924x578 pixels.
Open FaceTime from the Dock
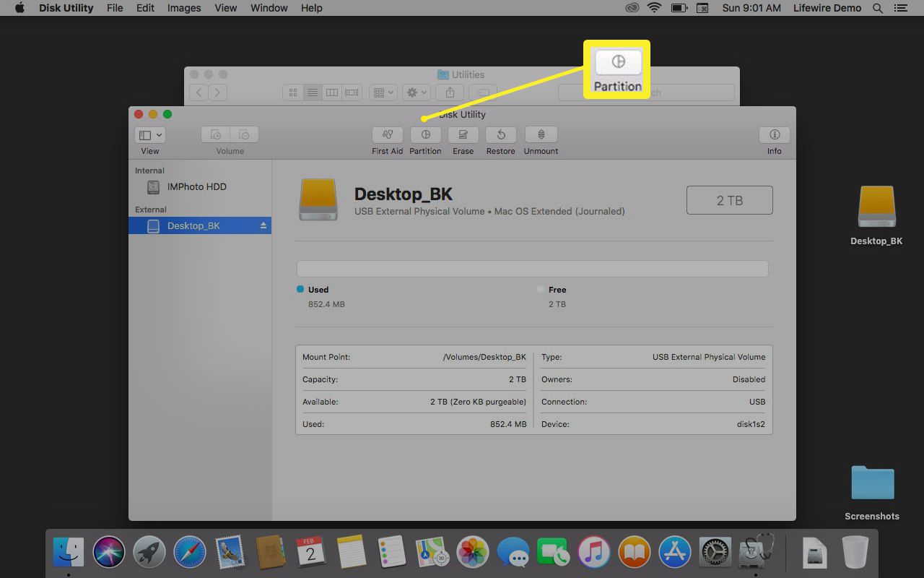[554, 553]
